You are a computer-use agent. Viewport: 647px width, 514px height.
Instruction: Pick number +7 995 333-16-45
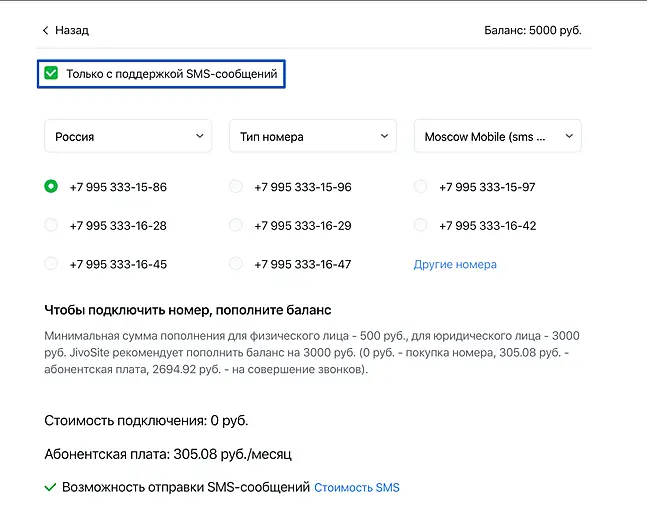[51, 264]
